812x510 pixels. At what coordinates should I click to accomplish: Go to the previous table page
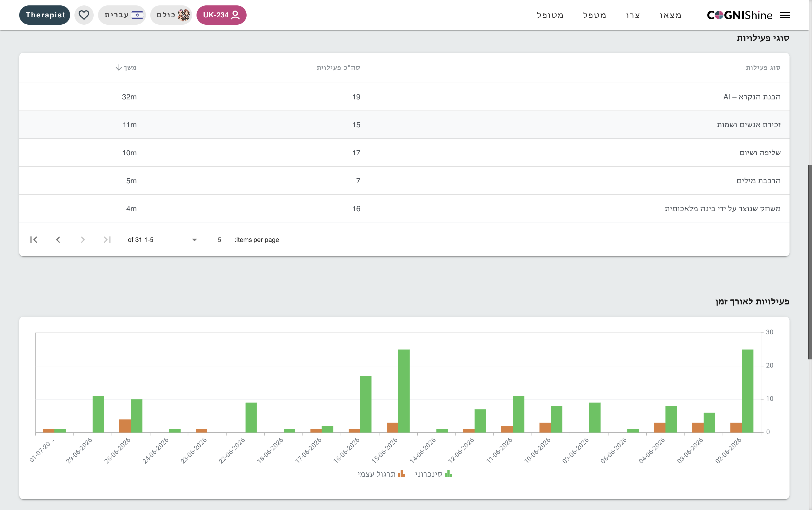[58, 240]
